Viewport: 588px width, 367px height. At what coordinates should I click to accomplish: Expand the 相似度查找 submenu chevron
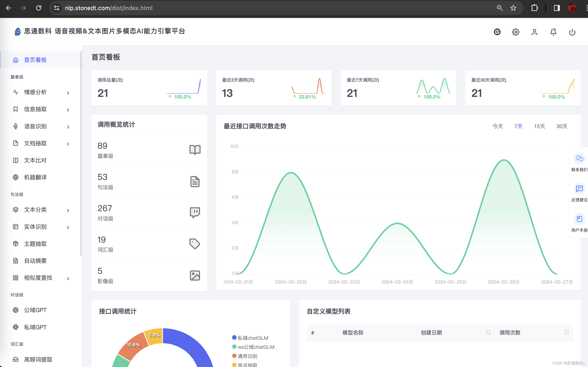(68, 279)
